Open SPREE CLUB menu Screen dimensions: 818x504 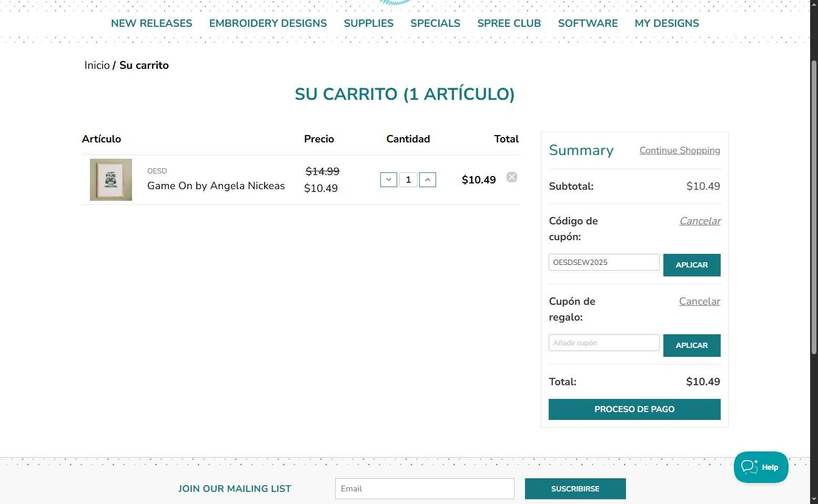[x=509, y=23]
